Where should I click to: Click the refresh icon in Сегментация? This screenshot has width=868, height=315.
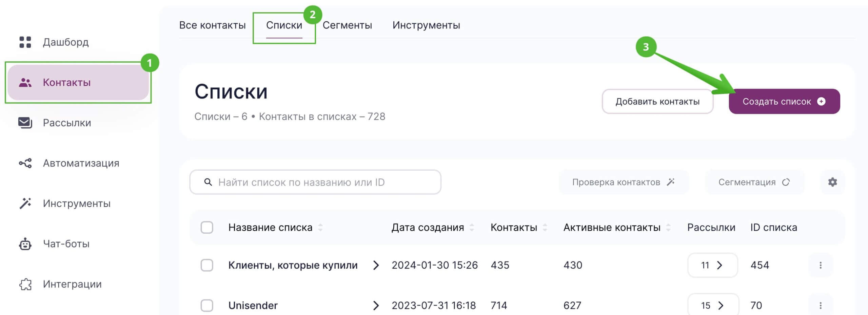pyautogui.click(x=786, y=182)
